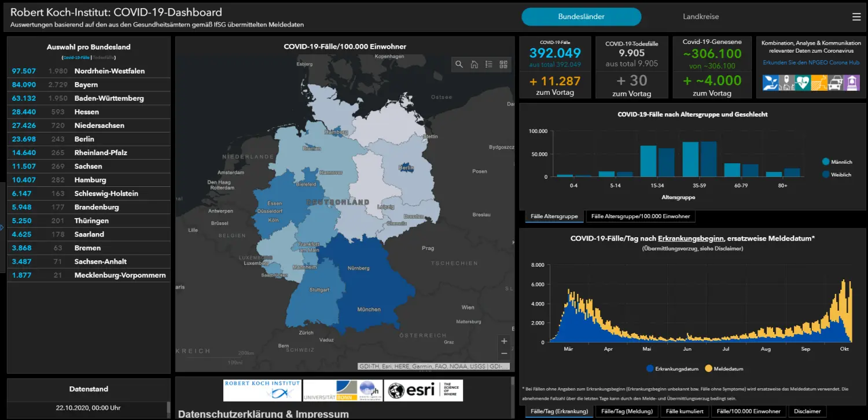Screen dimensions: 868x420
Task: Click the blue plant-in-hand NPGEO tile
Action: tap(770, 82)
